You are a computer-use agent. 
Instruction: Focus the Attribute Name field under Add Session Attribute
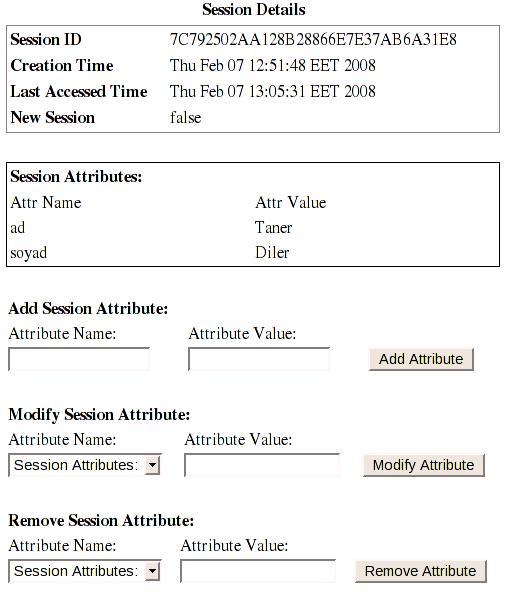pos(79,359)
